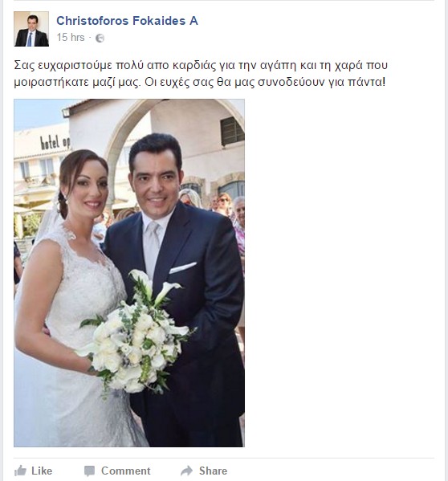Click the groom's white pocket square
448x481 pixels.
pos(183,267)
